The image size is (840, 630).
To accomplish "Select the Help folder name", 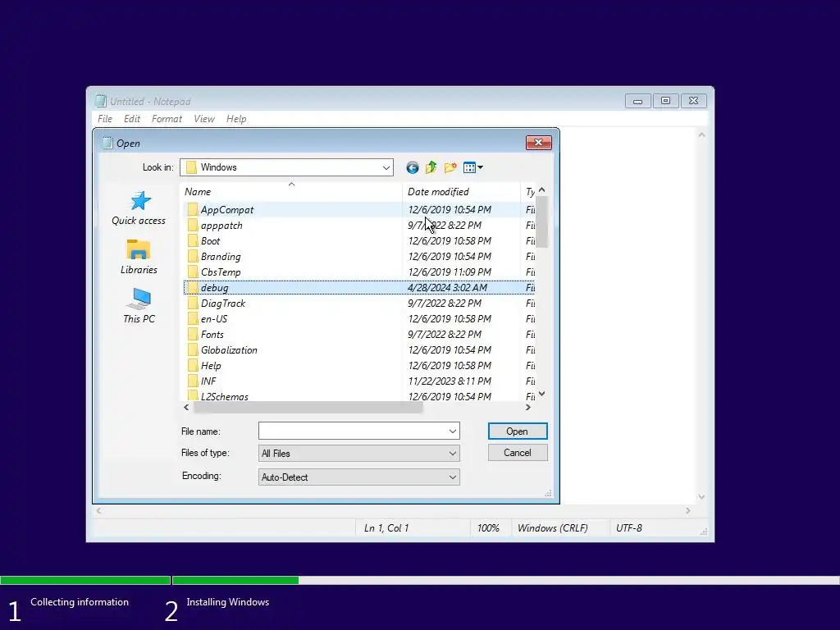I will [x=211, y=366].
